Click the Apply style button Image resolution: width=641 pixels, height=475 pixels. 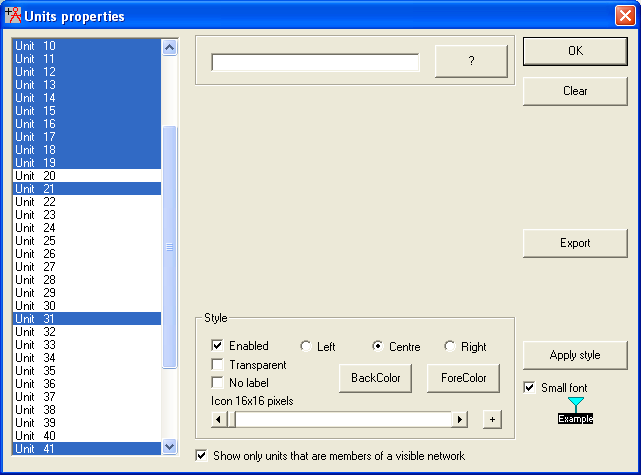575,355
